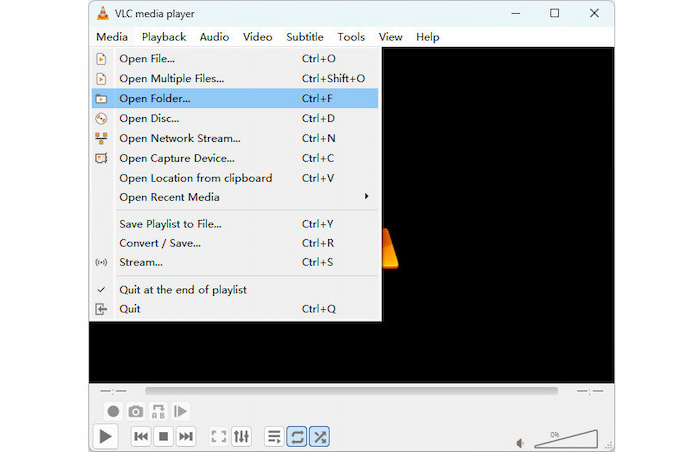Select Open Folder... entry
The width and height of the screenshot is (700, 452).
tap(235, 98)
